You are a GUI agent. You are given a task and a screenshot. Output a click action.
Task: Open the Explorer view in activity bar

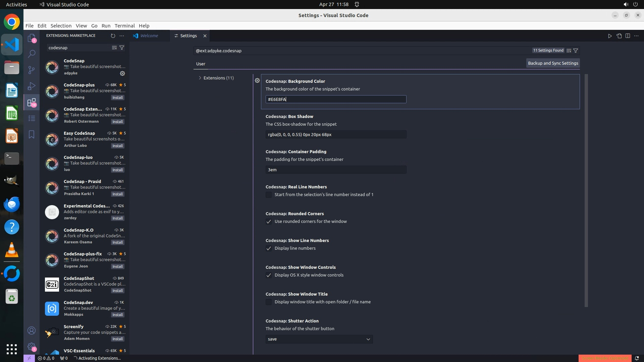(32, 38)
